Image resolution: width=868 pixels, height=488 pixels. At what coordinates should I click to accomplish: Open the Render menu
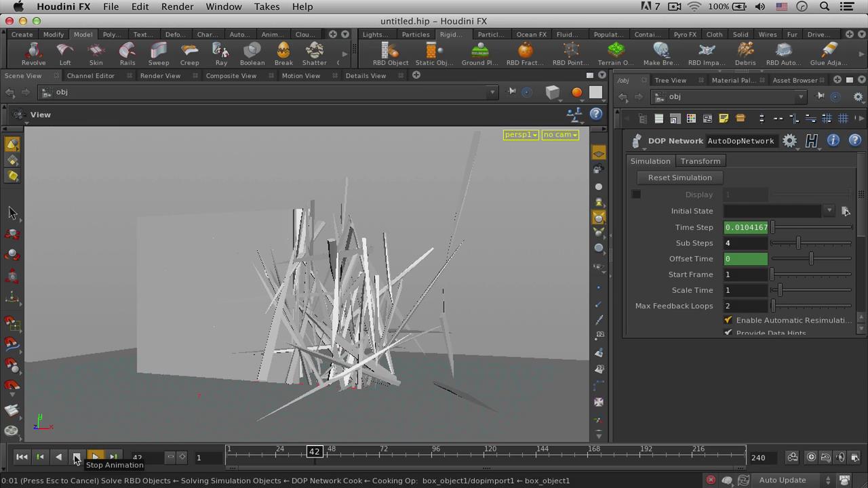point(177,7)
